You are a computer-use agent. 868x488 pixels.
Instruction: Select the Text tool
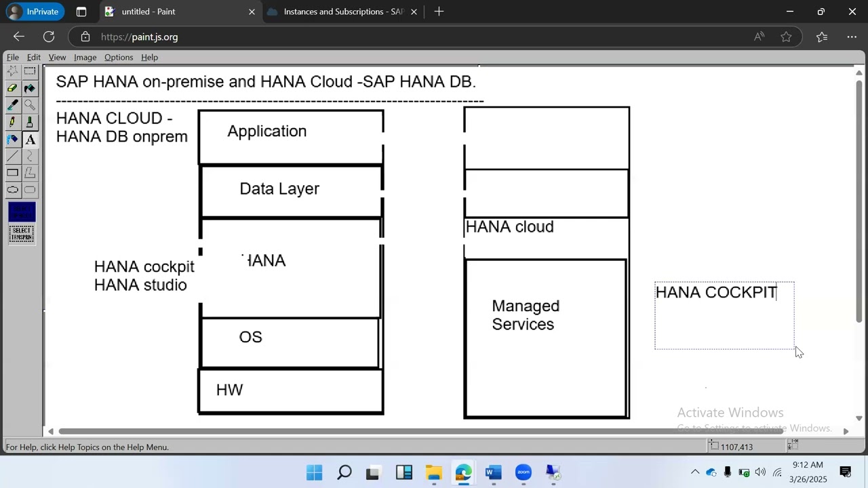pos(30,139)
